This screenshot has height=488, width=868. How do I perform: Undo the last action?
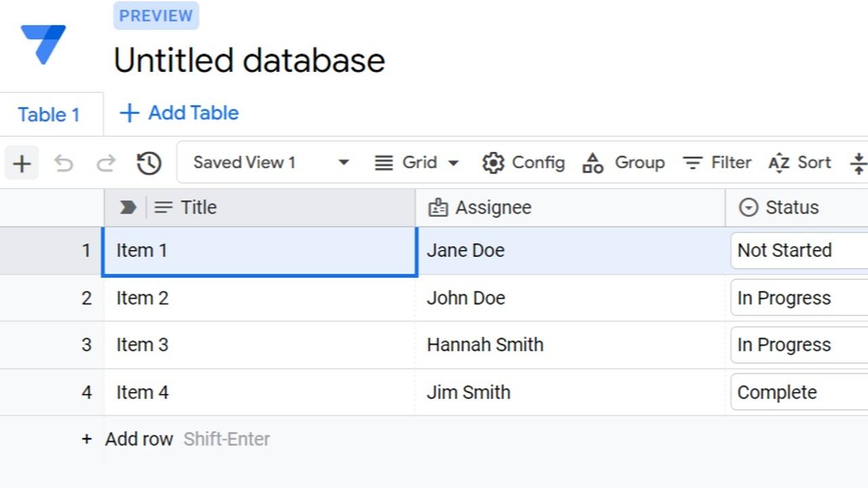(63, 163)
